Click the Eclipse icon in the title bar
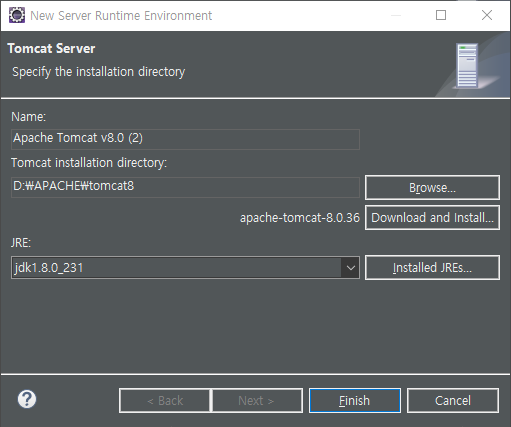Screen dimensions: 511x427 click(x=17, y=15)
